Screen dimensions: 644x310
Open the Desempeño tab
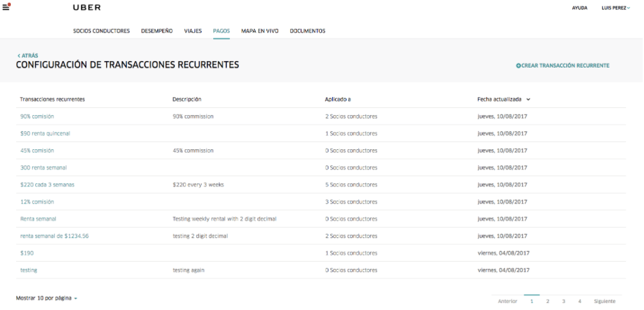pyautogui.click(x=156, y=31)
